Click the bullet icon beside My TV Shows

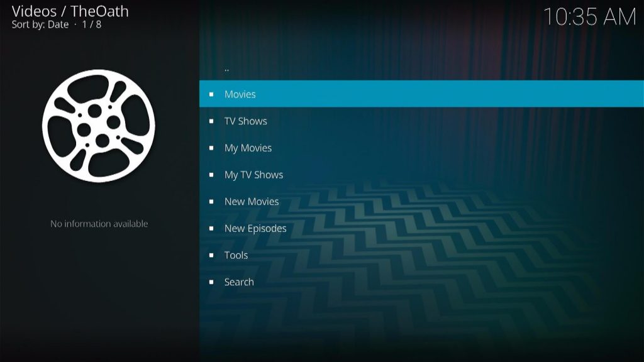click(211, 175)
